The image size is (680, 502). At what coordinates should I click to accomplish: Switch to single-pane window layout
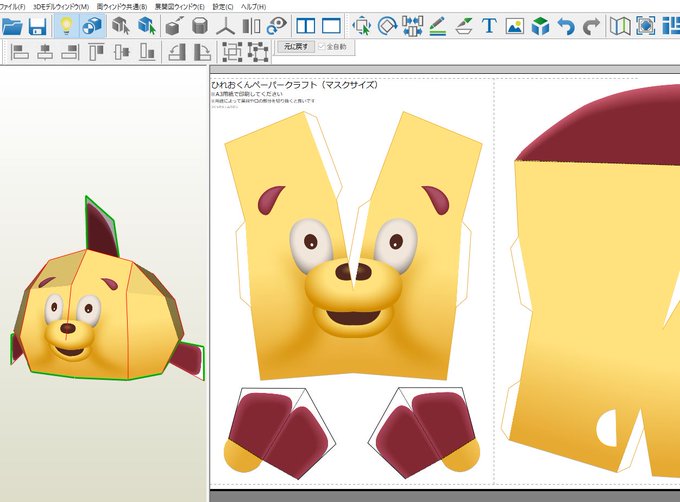click(x=331, y=26)
